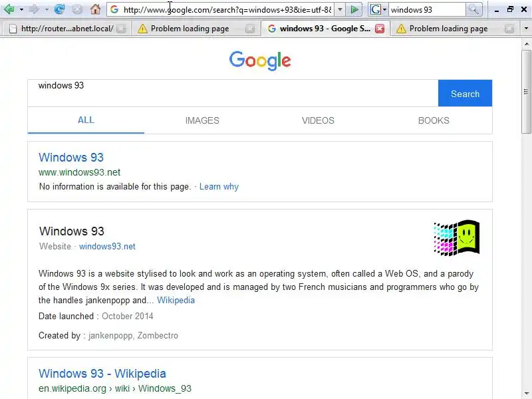Open the Wikipedia link after the description
Image resolution: width=532 pixels, height=399 pixels.
click(176, 301)
